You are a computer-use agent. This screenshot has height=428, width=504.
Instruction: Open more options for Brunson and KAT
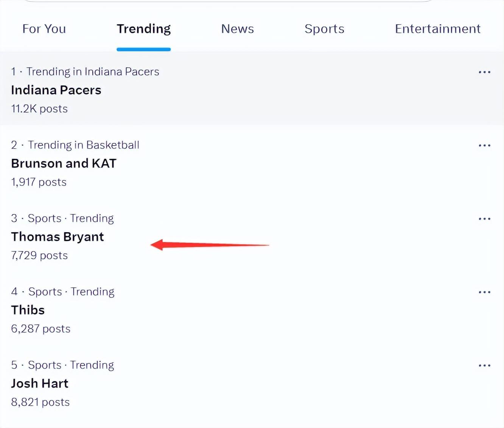pyautogui.click(x=484, y=145)
